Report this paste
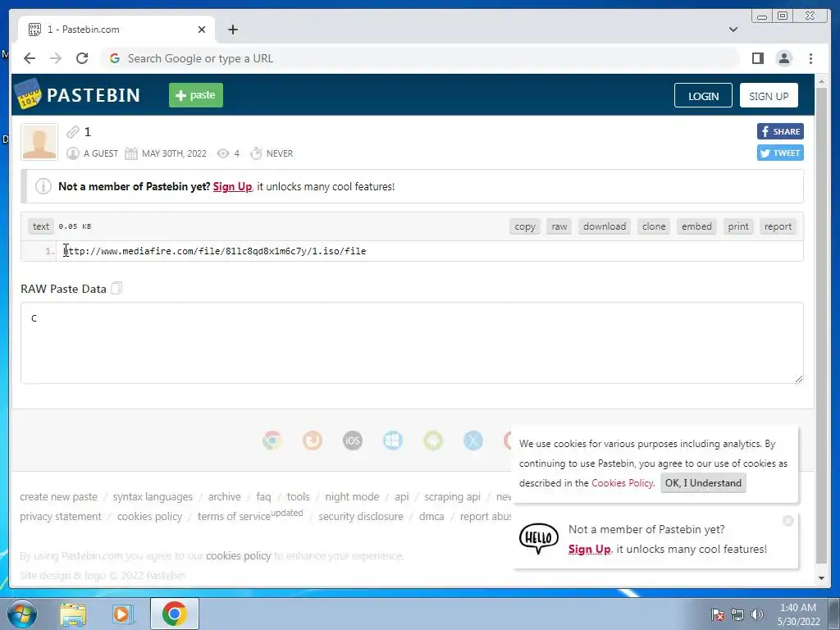 click(778, 226)
